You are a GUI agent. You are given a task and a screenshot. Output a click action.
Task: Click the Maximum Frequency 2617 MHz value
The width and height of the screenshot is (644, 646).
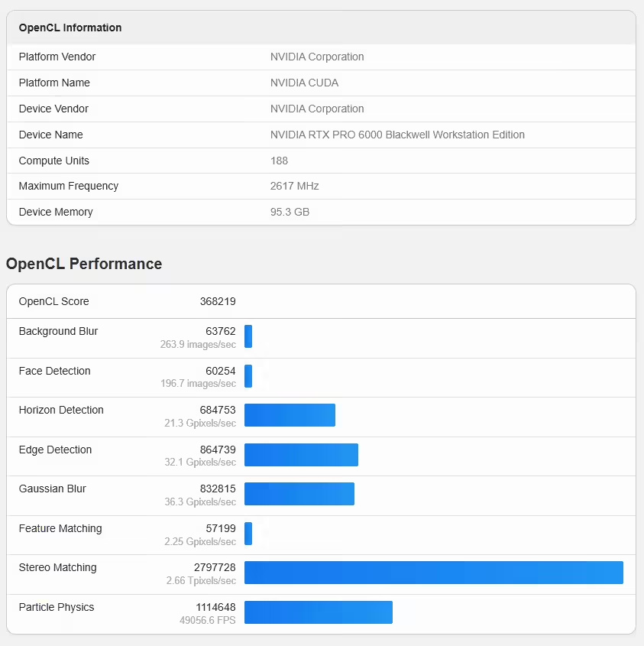point(294,187)
